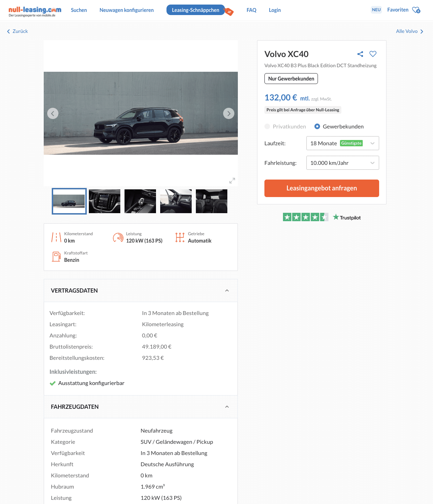The width and height of the screenshot is (433, 504).
Task: Expand gallery image to fullscreen
Action: point(232,181)
